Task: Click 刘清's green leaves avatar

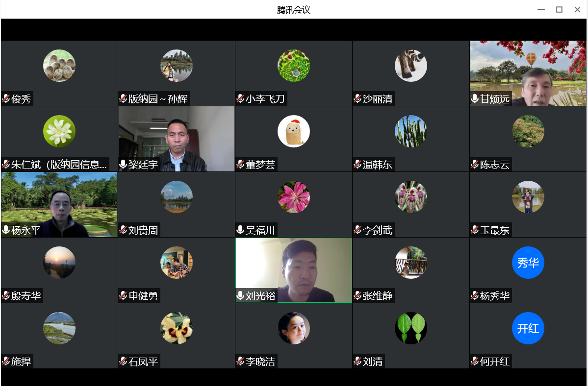Action: pos(411,328)
